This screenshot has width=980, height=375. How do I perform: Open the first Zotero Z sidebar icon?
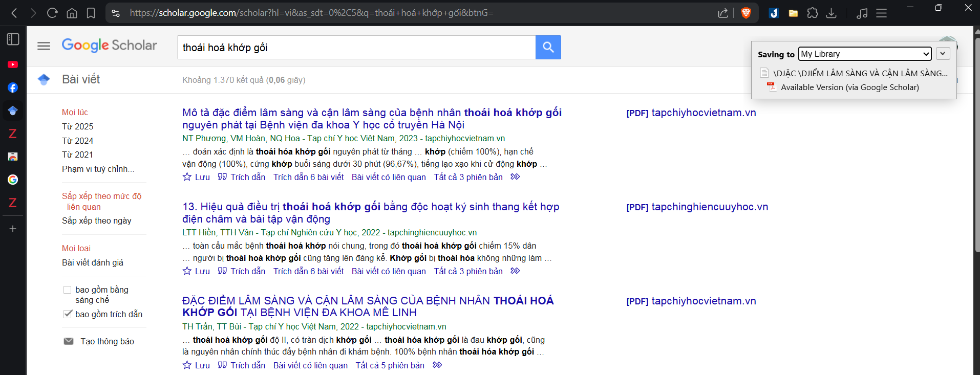(13, 134)
